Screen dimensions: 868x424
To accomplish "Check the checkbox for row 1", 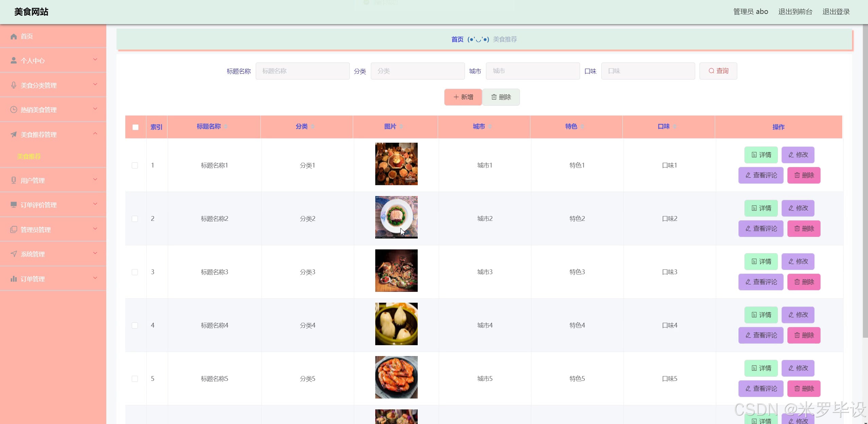I will [135, 165].
